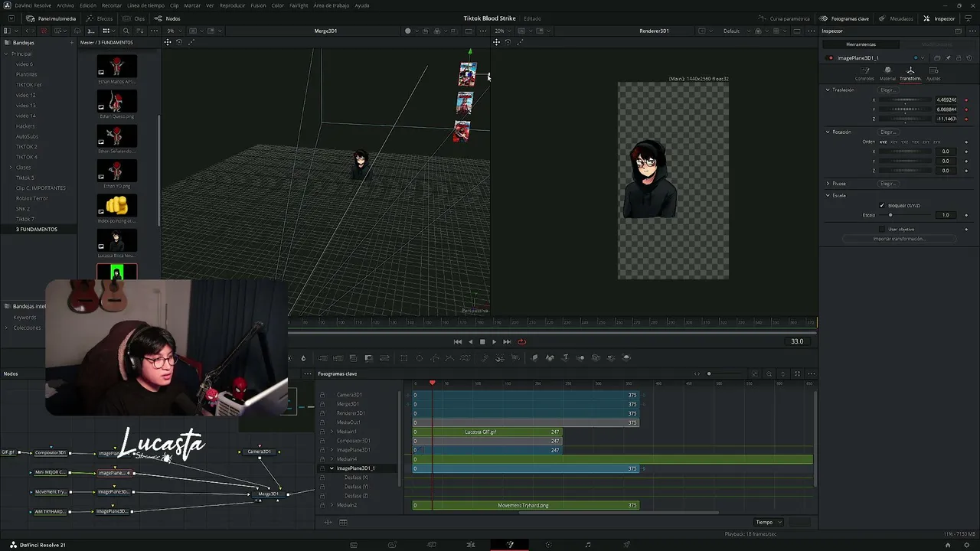Open the Reproducir menu
This screenshot has width=980, height=551.
pyautogui.click(x=232, y=5)
